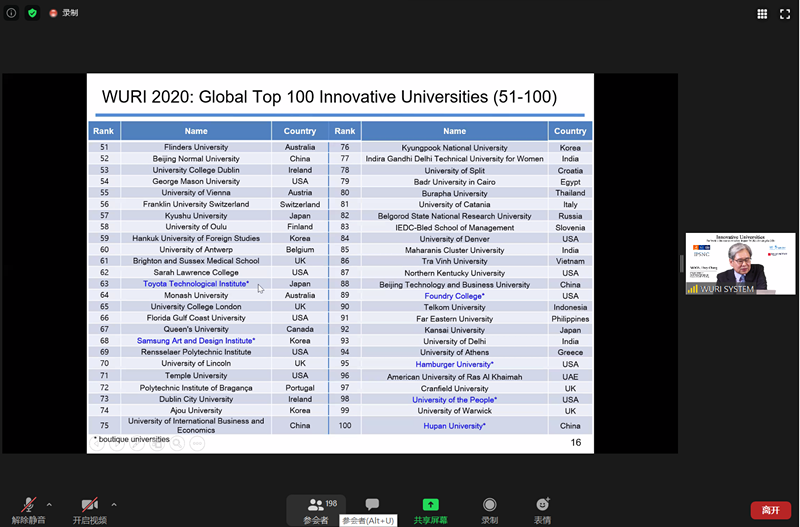Turn on camera with 开启视频

(89, 509)
